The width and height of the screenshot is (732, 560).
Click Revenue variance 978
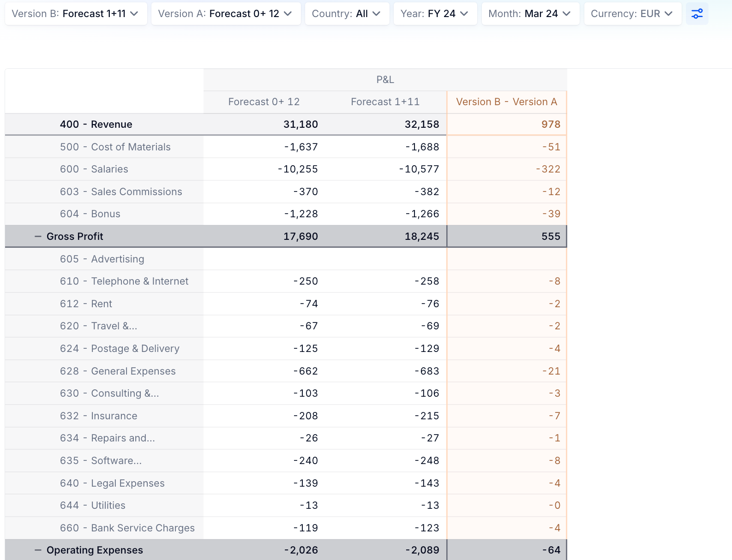click(551, 125)
